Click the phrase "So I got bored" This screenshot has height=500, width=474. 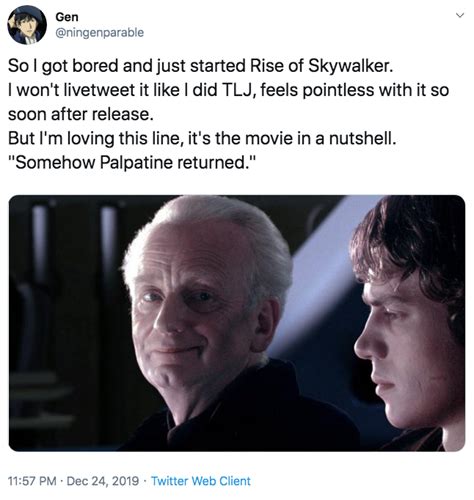pos(63,66)
